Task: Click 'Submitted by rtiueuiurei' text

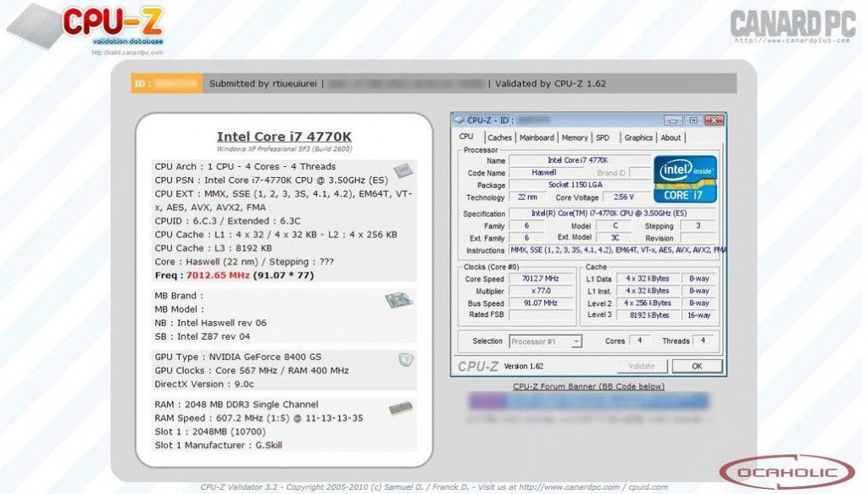Action: [x=263, y=84]
